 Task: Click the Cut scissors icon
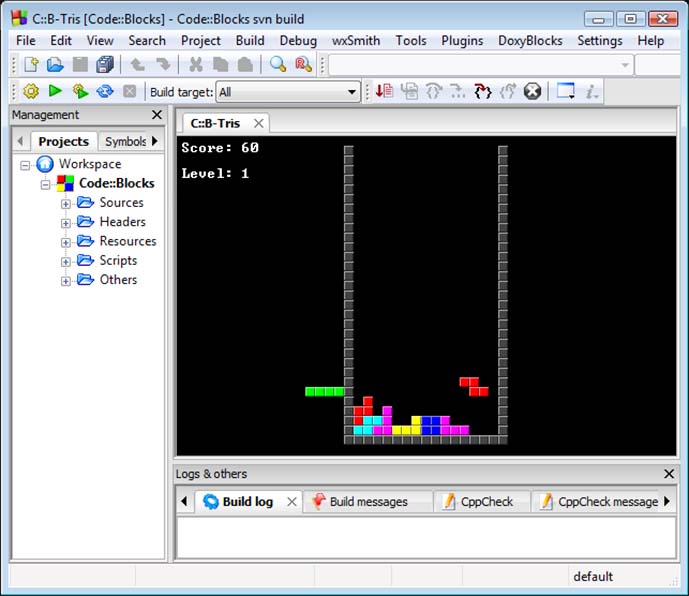click(x=196, y=65)
